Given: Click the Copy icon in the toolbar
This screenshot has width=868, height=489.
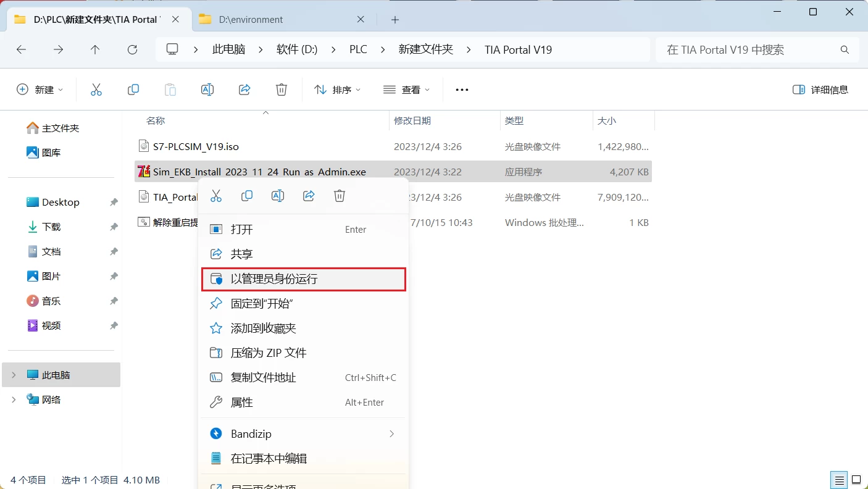Looking at the screenshot, I should coord(133,90).
